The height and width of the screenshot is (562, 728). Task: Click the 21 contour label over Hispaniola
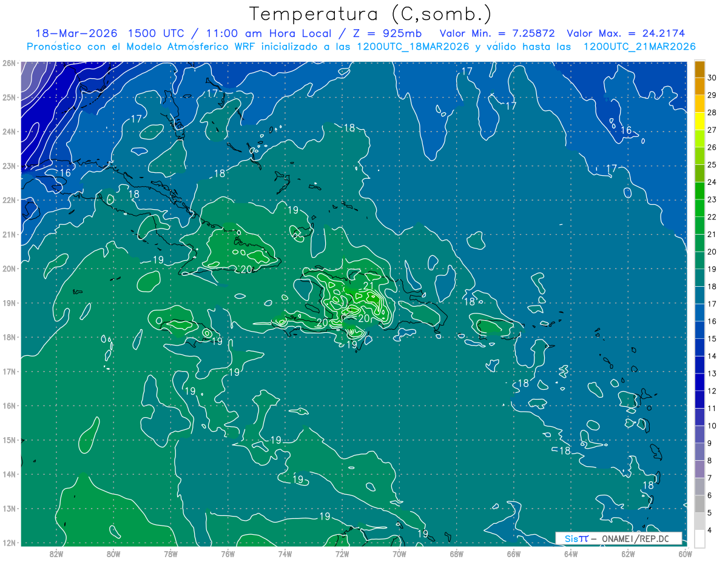tap(368, 286)
